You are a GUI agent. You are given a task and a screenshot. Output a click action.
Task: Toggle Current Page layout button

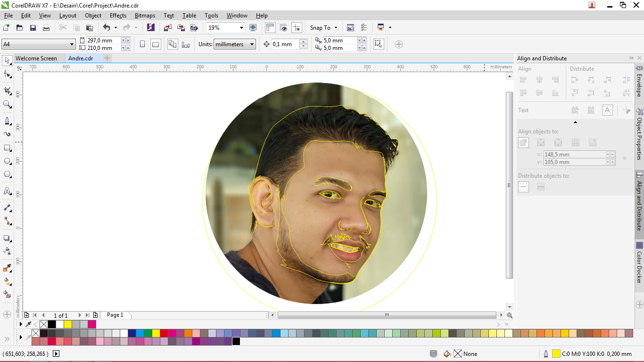pyautogui.click(x=186, y=44)
